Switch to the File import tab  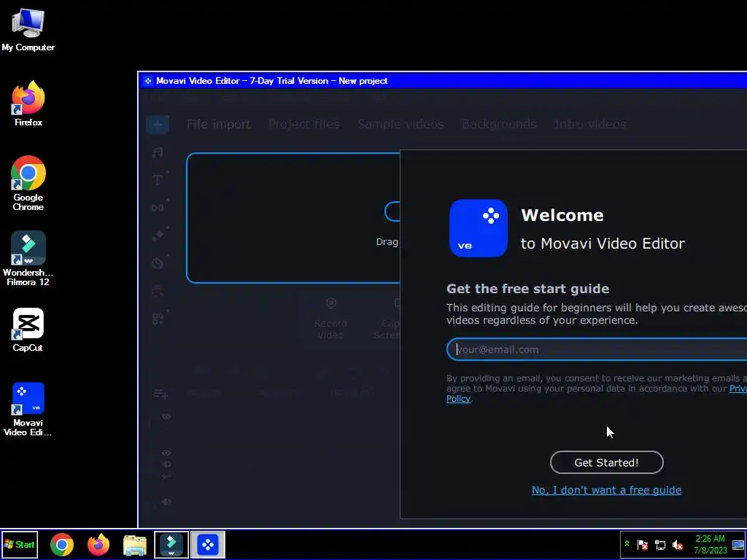coord(219,124)
